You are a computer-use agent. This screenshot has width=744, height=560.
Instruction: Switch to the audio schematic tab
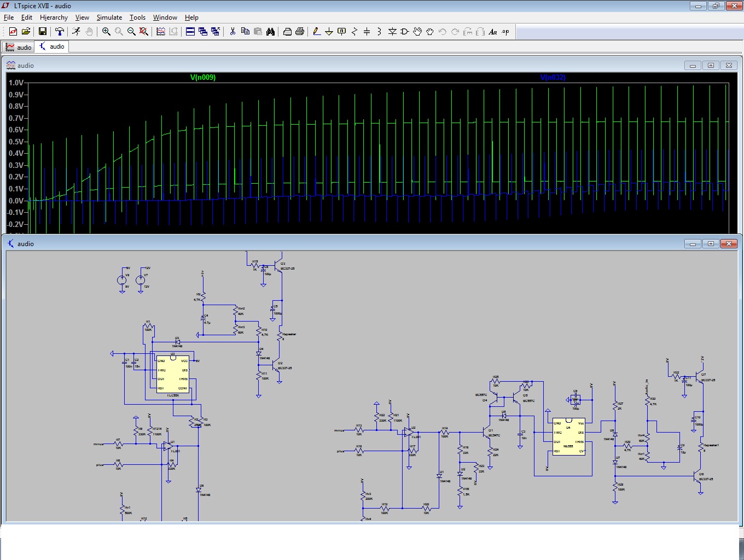(x=52, y=47)
